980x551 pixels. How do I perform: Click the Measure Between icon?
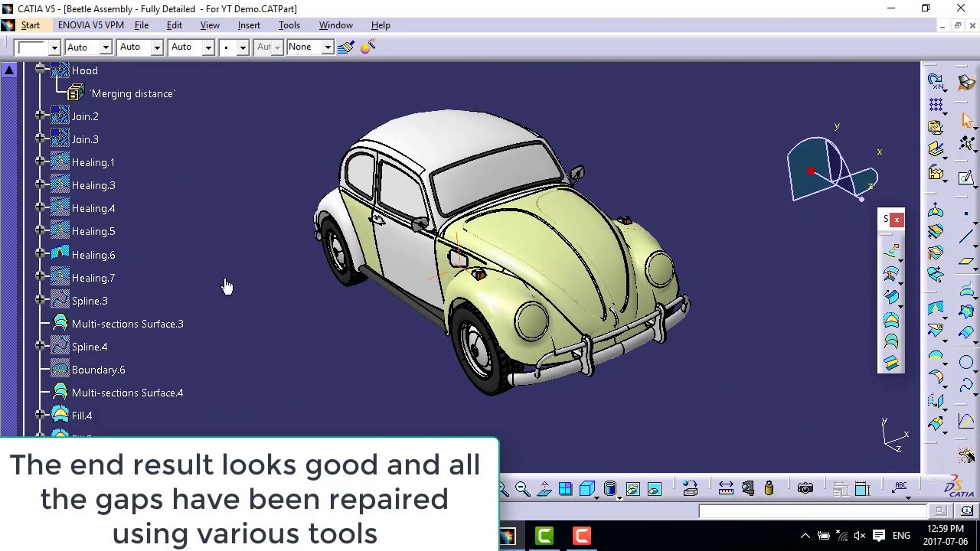click(726, 489)
